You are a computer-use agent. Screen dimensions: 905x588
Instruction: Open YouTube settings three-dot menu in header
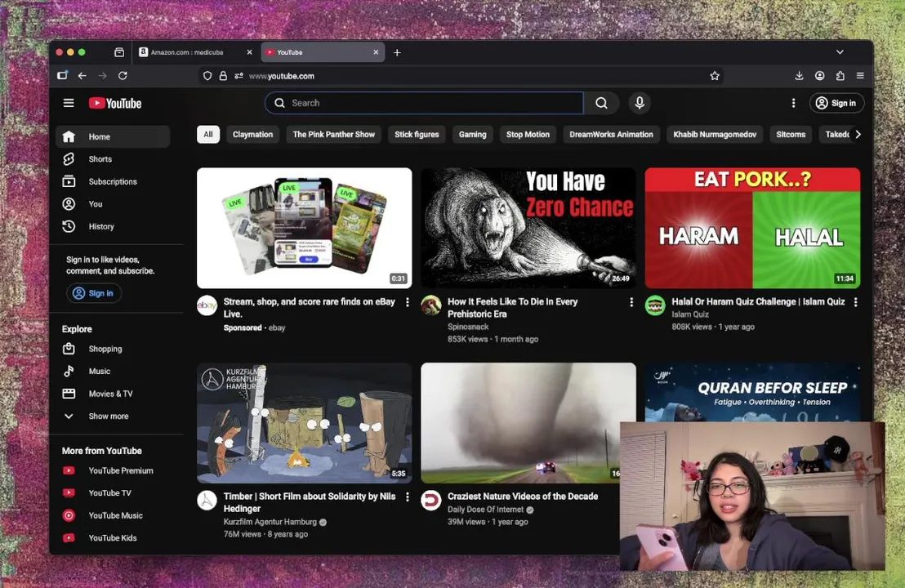pyautogui.click(x=794, y=103)
